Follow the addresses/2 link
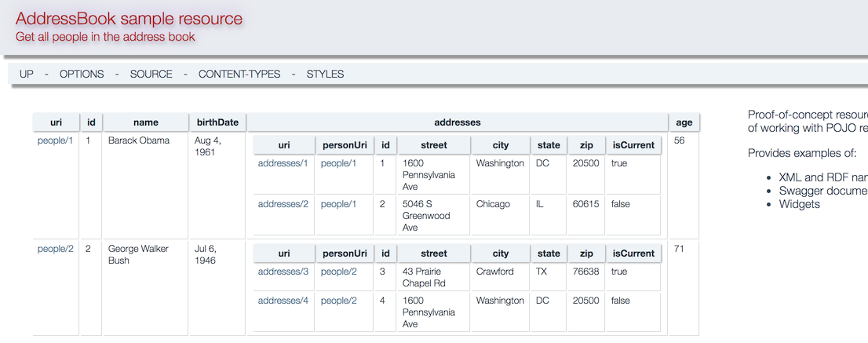Viewport: 868px width, 343px height. [283, 204]
